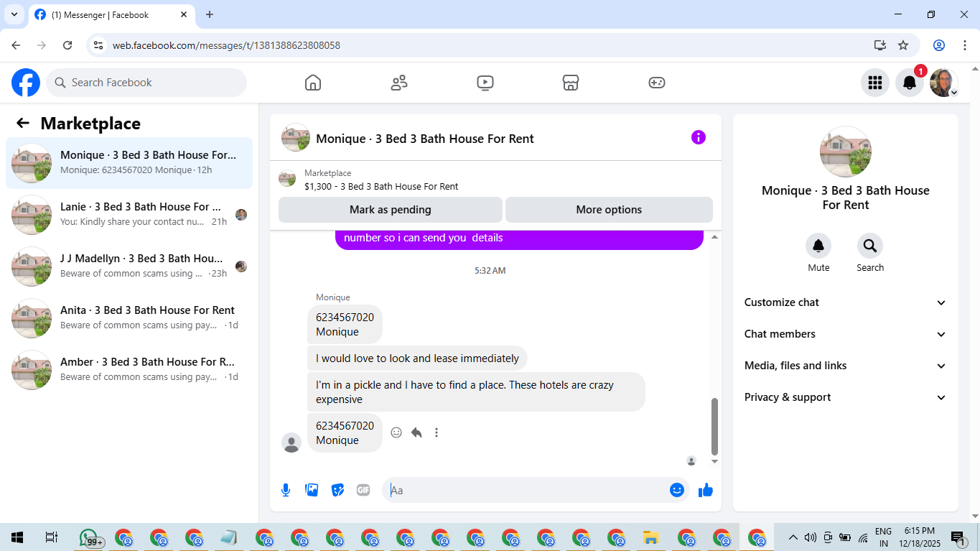Open Monique conversation in chat list
This screenshot has width=980, height=551.
pyautogui.click(x=129, y=163)
